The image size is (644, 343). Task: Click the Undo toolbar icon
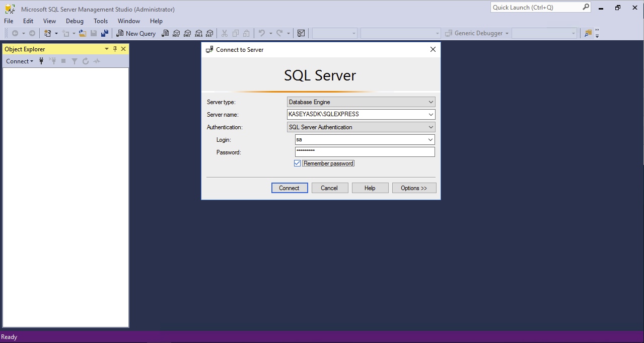tap(262, 33)
